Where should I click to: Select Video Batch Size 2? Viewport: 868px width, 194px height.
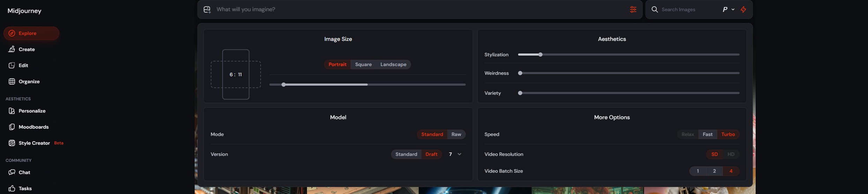714,171
